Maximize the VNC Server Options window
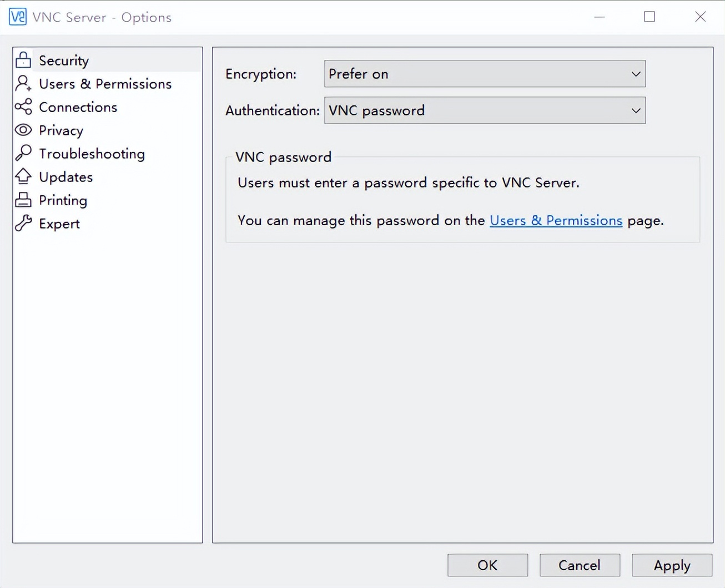The width and height of the screenshot is (725, 588). click(x=650, y=17)
